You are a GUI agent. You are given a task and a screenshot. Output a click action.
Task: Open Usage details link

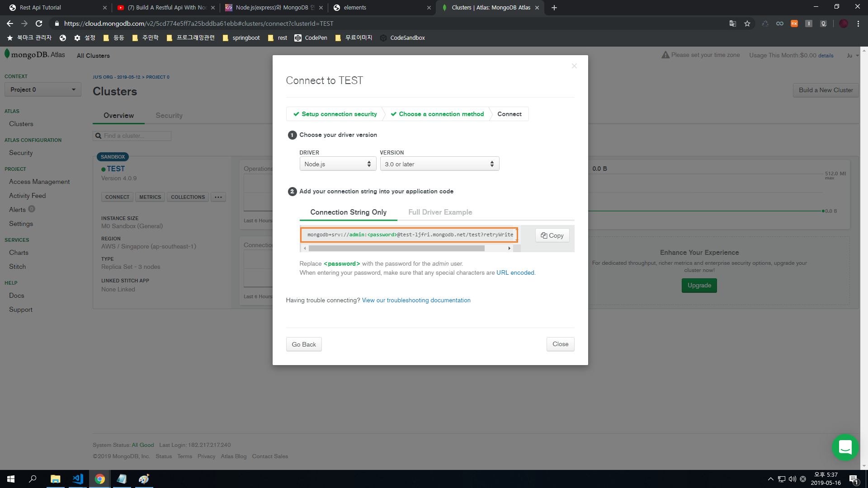[x=826, y=56]
